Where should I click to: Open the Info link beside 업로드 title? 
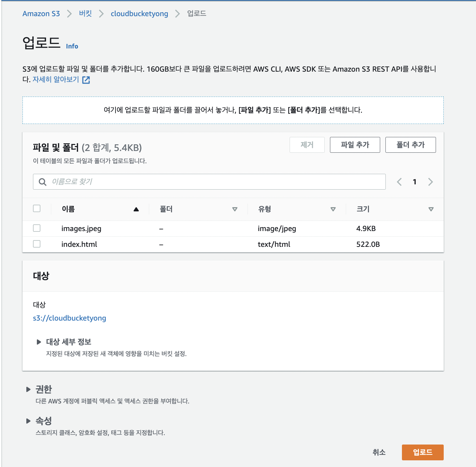(72, 46)
